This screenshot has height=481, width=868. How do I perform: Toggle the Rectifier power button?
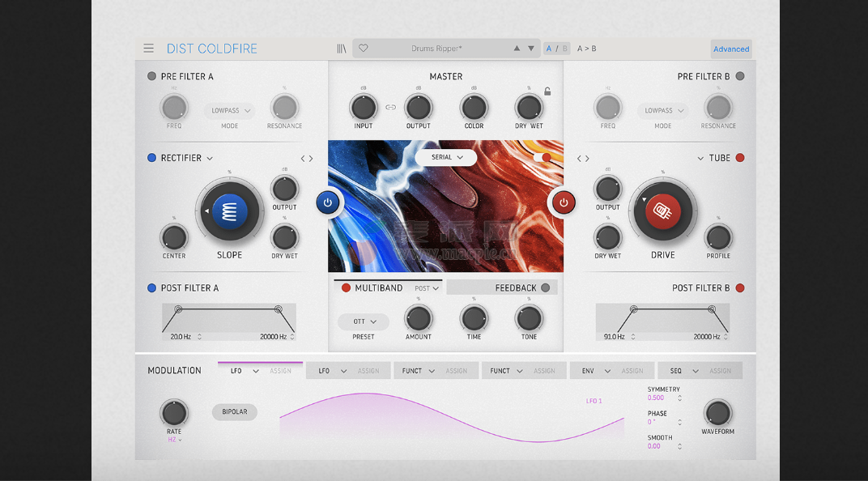[328, 202]
